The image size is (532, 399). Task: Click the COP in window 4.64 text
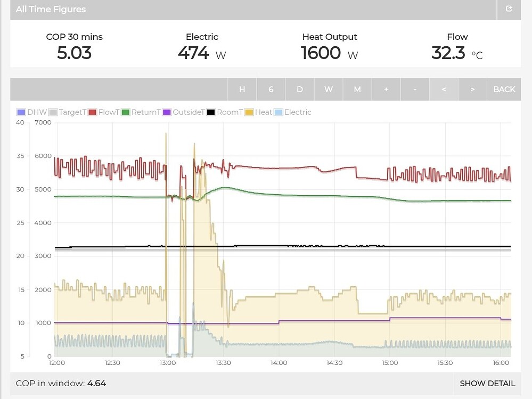click(61, 383)
